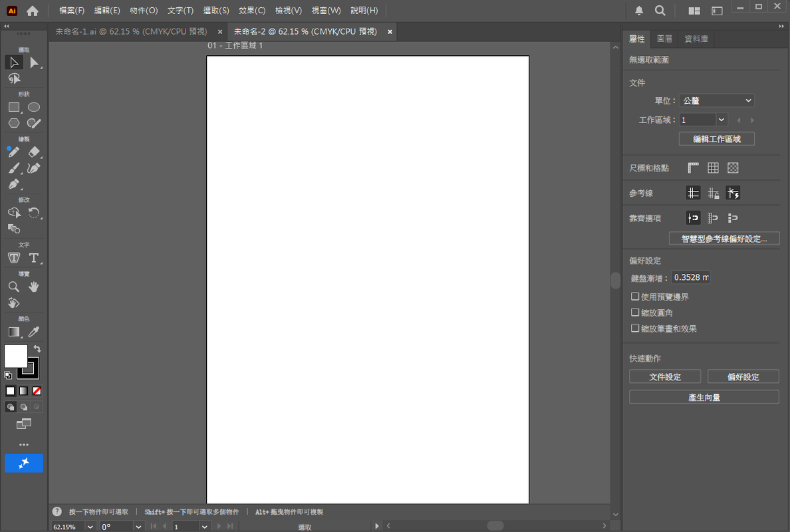Open status bar artboard number dropdown
790x532 pixels.
[x=204, y=527]
